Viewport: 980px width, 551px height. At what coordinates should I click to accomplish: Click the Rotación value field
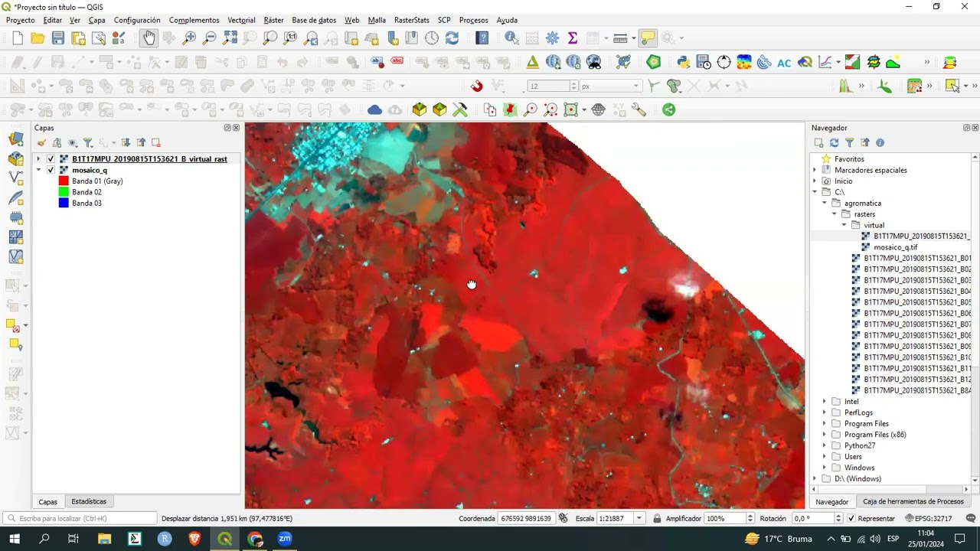812,518
